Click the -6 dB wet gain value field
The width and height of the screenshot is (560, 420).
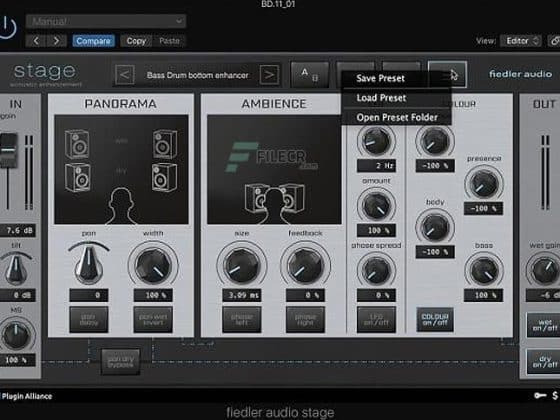544,295
